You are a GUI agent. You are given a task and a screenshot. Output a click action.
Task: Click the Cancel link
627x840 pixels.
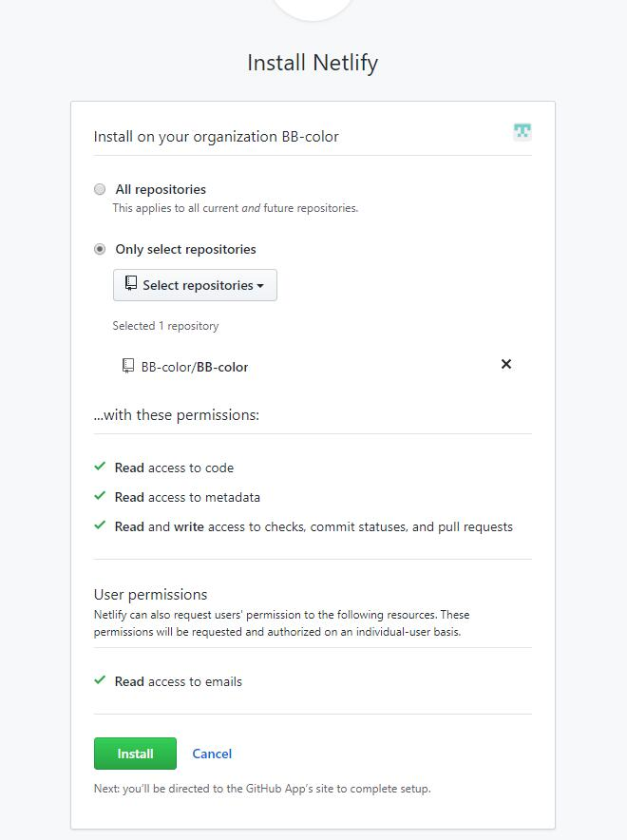pos(212,754)
